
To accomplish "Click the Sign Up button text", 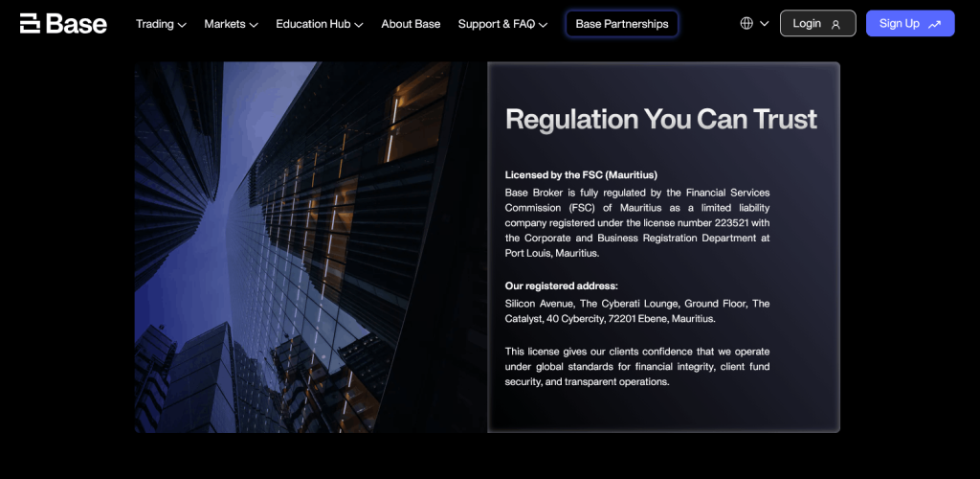I will pyautogui.click(x=899, y=23).
